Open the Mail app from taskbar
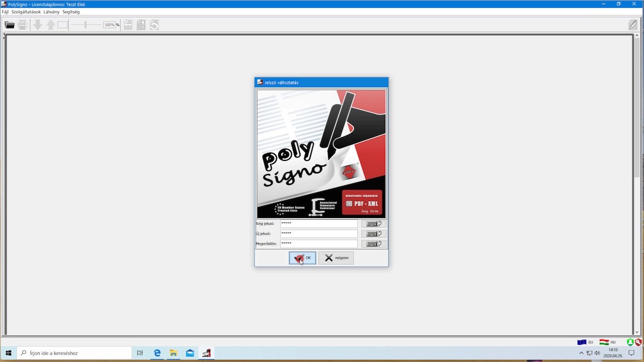Screen dimensions: 644x362 click(190, 353)
